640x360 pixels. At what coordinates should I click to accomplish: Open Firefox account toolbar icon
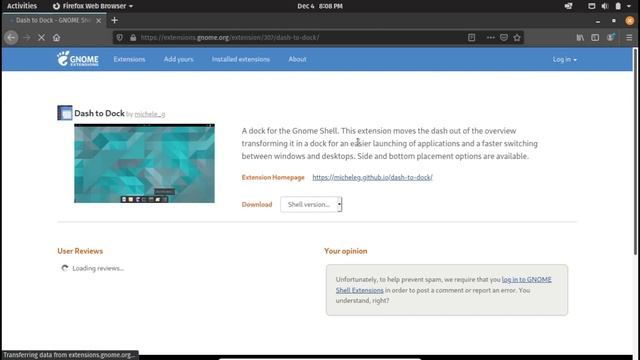tap(611, 38)
